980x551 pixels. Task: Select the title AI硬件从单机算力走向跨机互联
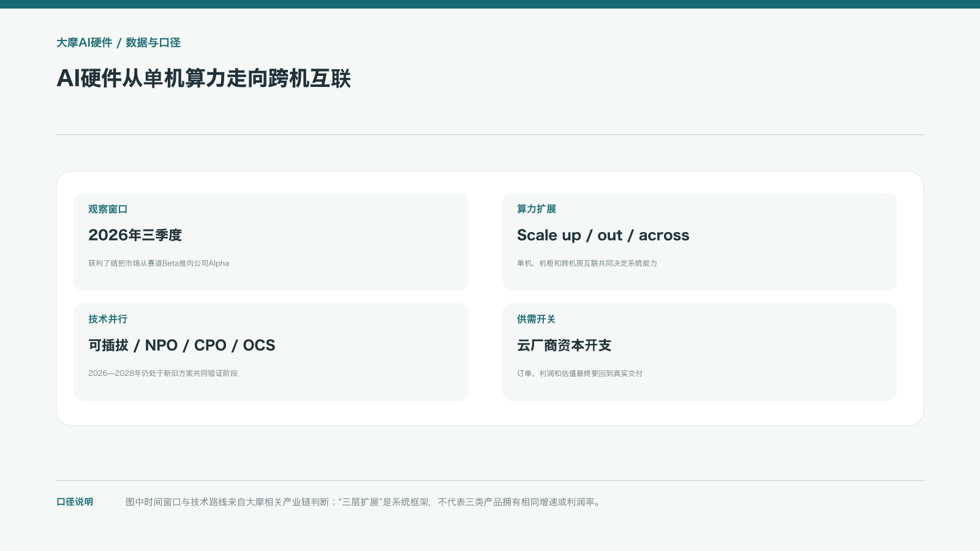pos(203,78)
